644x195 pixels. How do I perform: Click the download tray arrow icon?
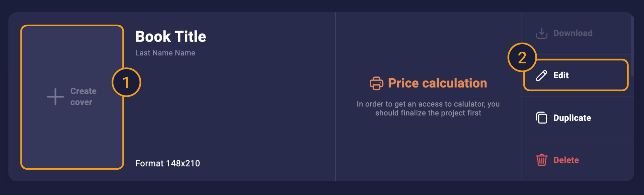pyautogui.click(x=542, y=33)
